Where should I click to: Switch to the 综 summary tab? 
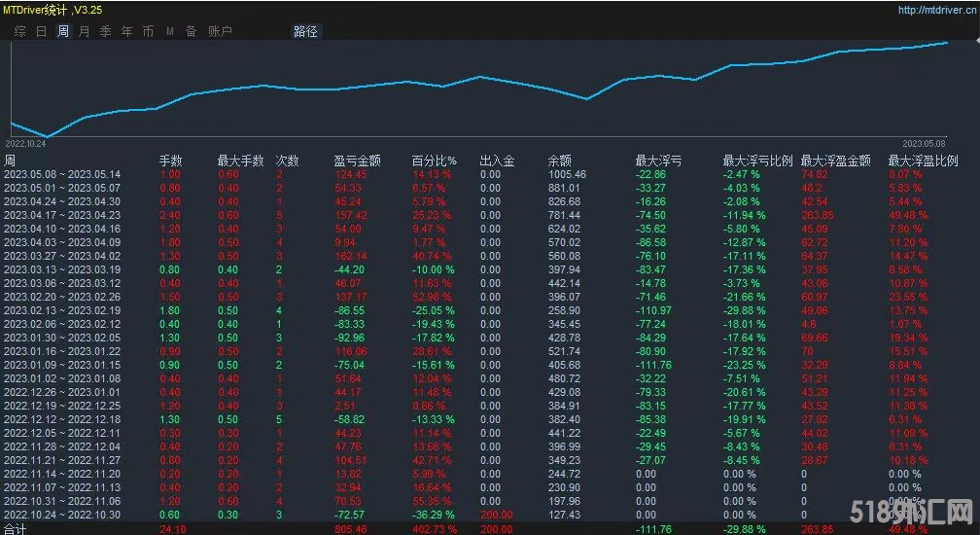[x=20, y=31]
